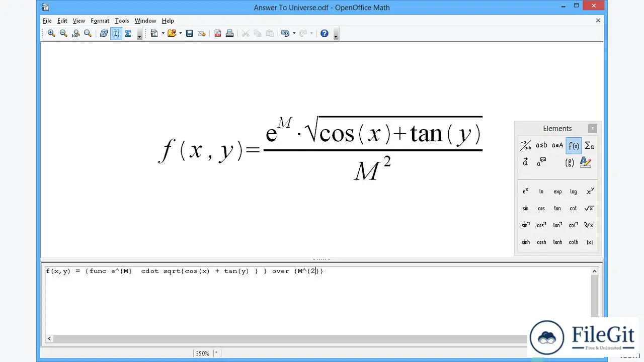The image size is (644, 362).
Task: Select the Others category icon
Action: (541, 162)
